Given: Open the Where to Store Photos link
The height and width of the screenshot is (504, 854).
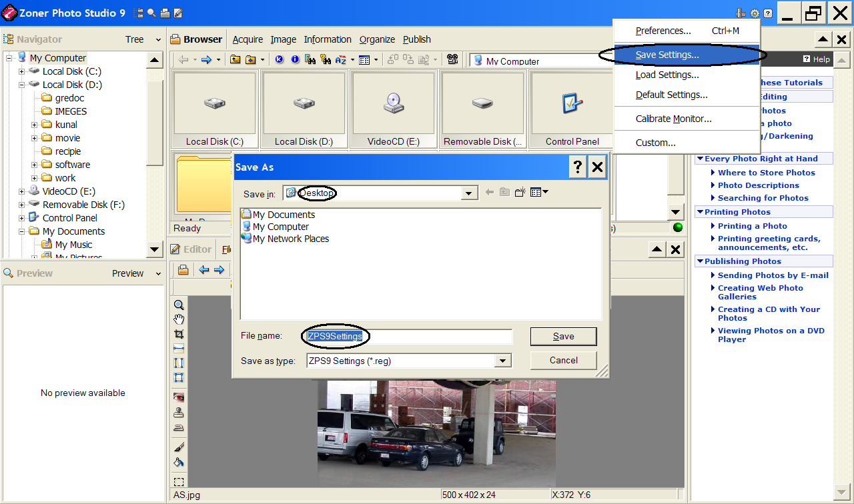Looking at the screenshot, I should click(767, 173).
